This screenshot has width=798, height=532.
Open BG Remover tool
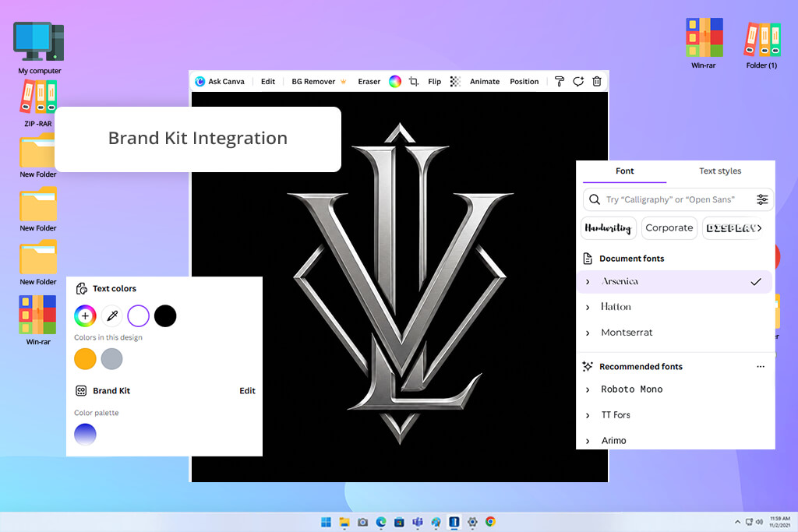319,81
